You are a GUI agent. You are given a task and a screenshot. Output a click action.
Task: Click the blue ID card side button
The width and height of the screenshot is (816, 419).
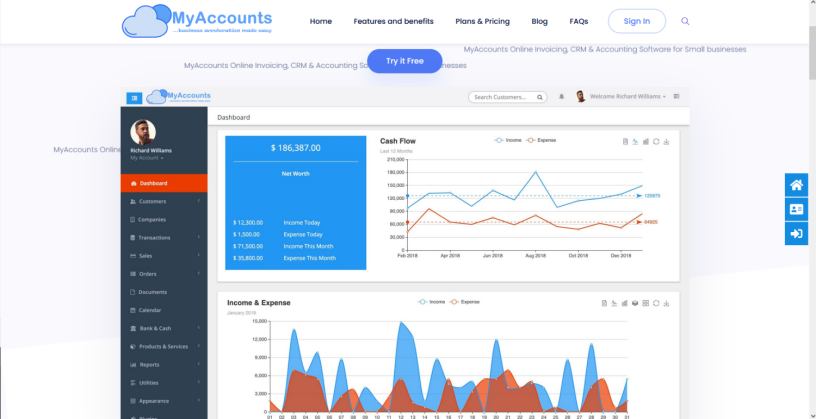click(796, 209)
